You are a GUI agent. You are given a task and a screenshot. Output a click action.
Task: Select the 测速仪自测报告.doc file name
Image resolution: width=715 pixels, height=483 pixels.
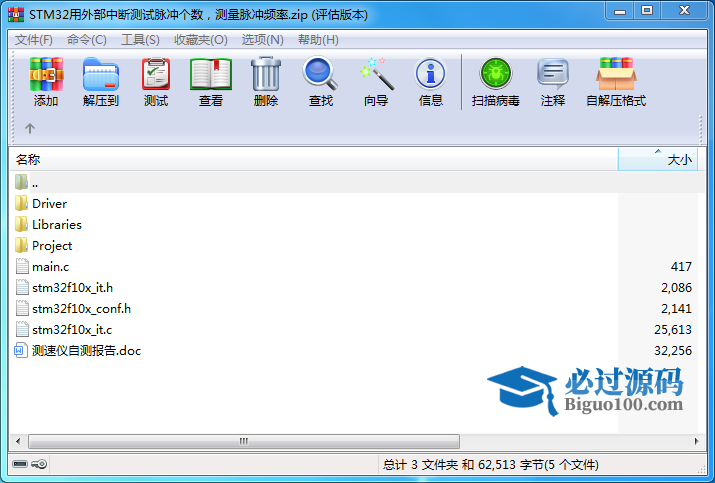tap(87, 350)
